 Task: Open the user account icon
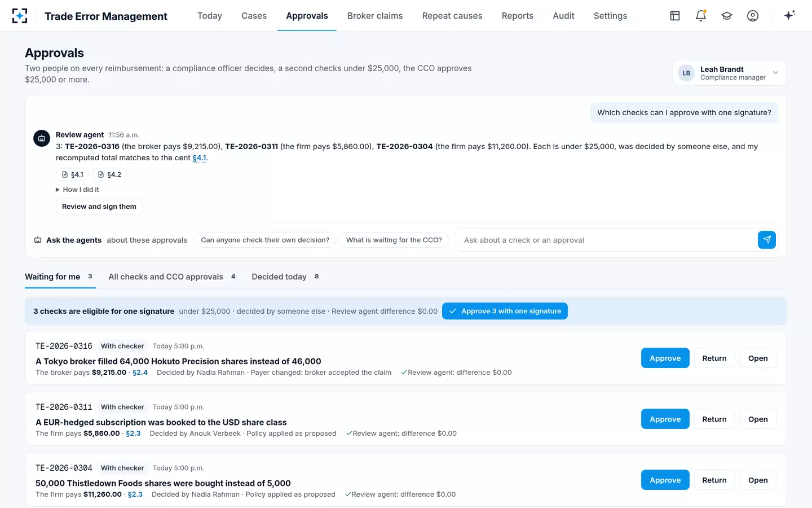753,16
